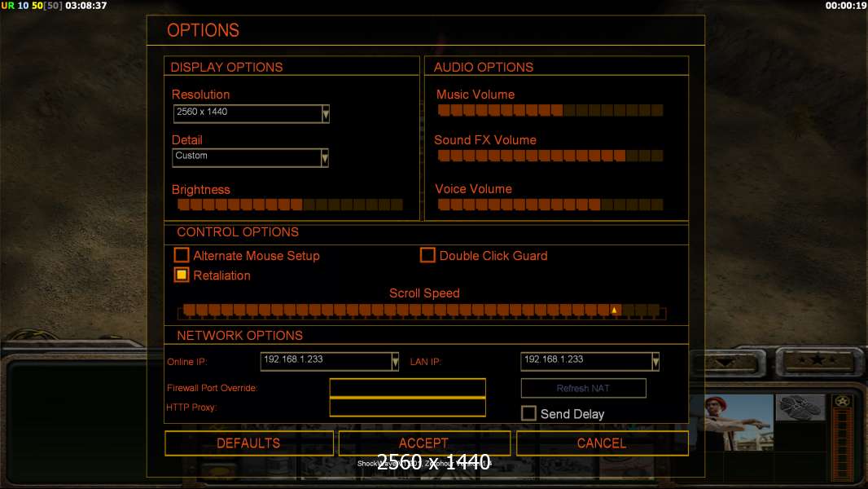The height and width of the screenshot is (489, 868).
Task: Toggle the Retaliation checkbox
Action: click(182, 275)
